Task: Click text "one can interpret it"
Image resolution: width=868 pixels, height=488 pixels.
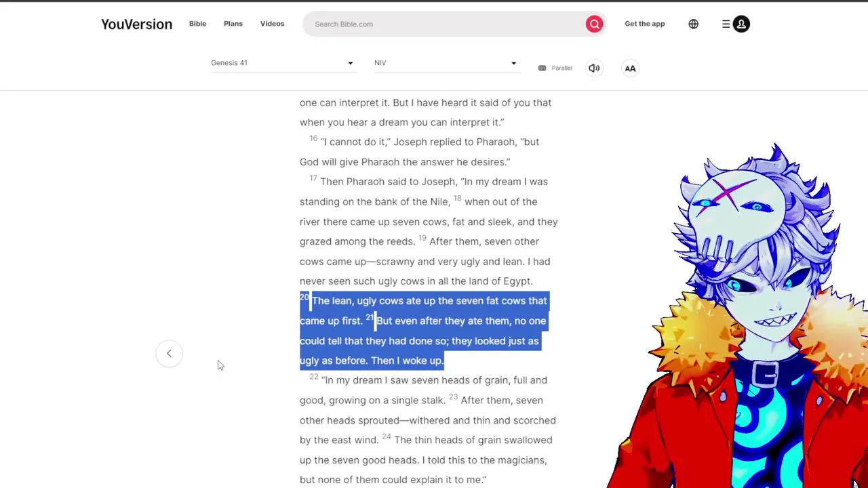Action: click(344, 103)
